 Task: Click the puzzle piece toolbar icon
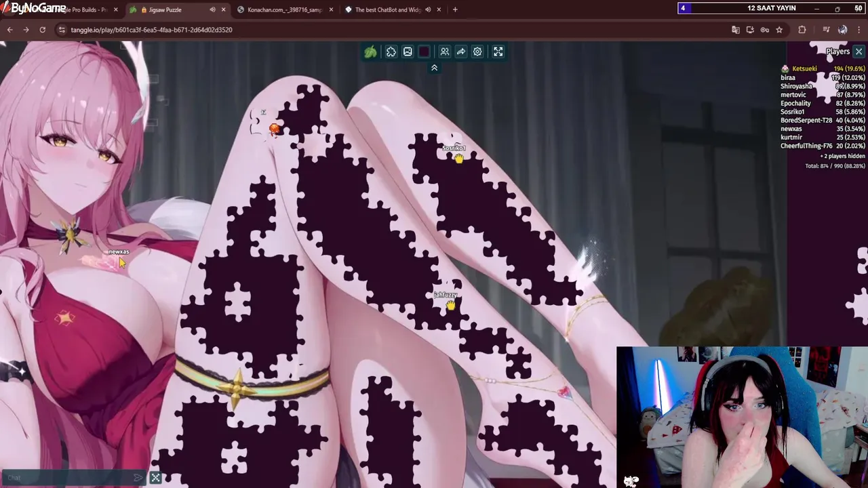click(x=391, y=52)
